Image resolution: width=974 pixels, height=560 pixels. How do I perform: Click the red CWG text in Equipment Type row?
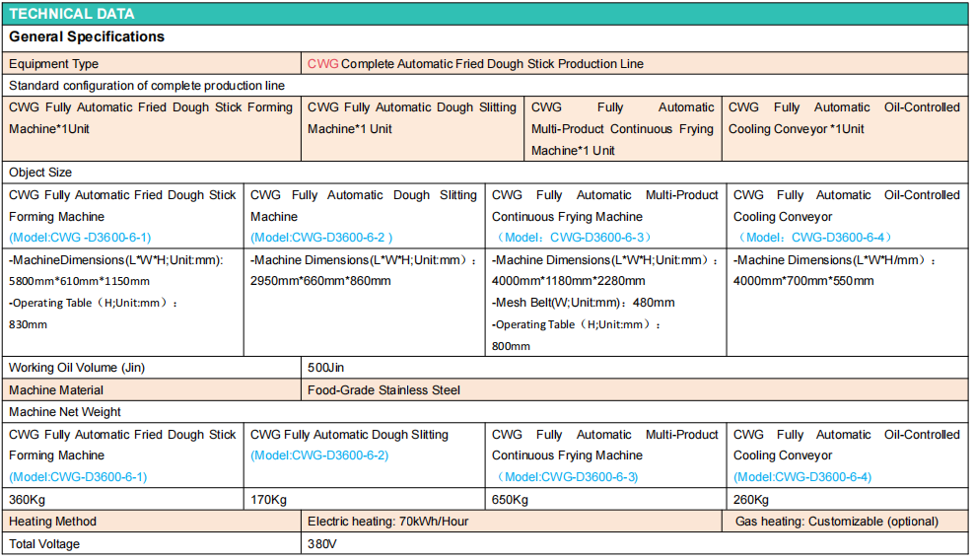[x=322, y=64]
